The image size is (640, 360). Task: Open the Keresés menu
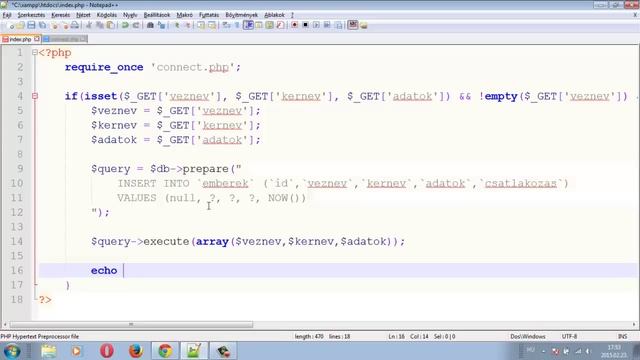click(60, 15)
